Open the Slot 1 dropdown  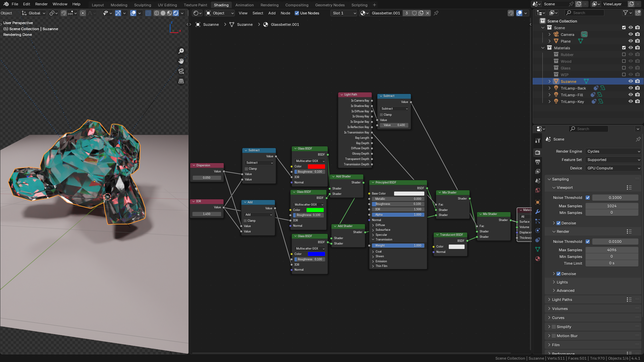pos(344,13)
